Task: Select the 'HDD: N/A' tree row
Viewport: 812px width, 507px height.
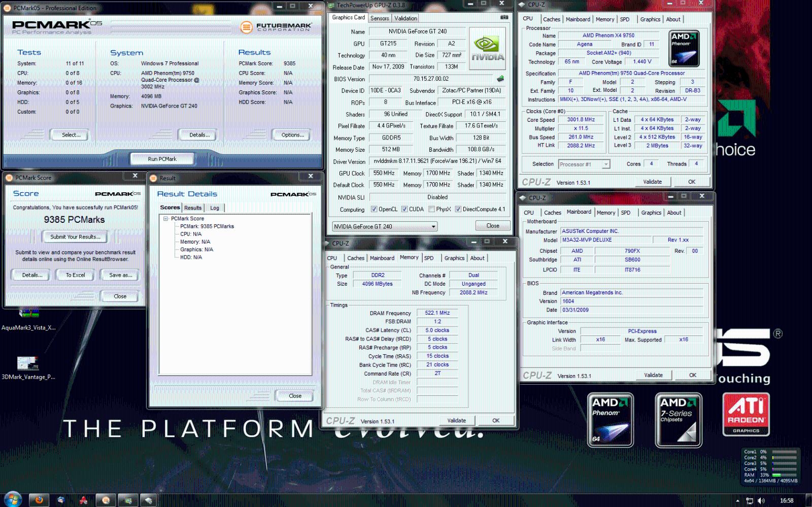Action: point(191,257)
